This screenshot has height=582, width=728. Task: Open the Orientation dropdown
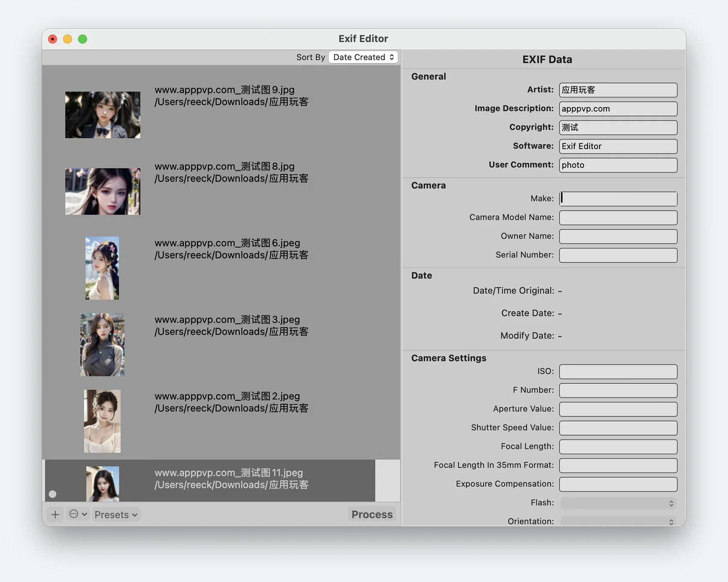click(x=618, y=521)
